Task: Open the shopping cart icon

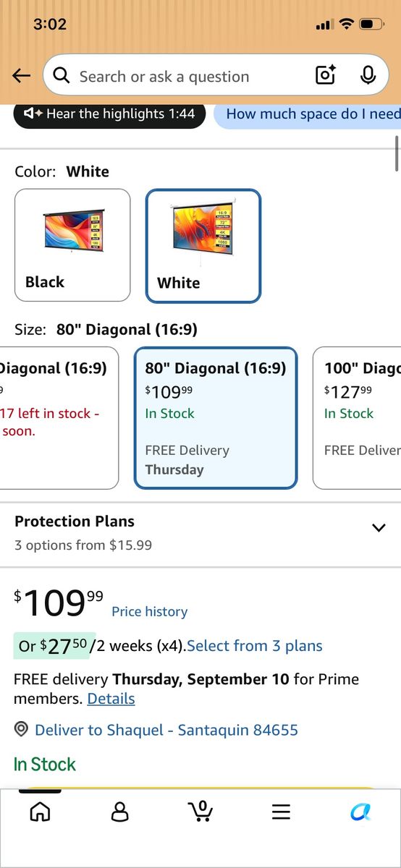Action: click(200, 811)
